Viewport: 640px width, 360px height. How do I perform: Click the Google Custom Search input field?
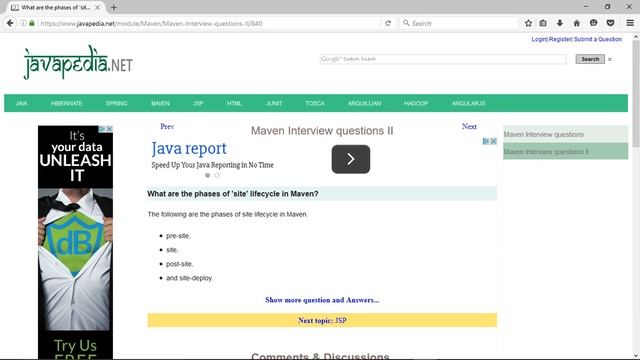click(x=443, y=59)
